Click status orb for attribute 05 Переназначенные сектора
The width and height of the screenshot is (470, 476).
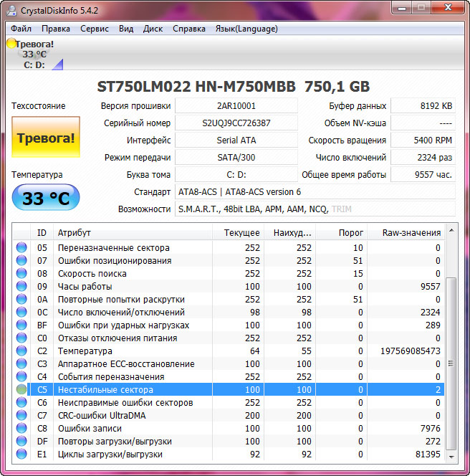[21, 247]
